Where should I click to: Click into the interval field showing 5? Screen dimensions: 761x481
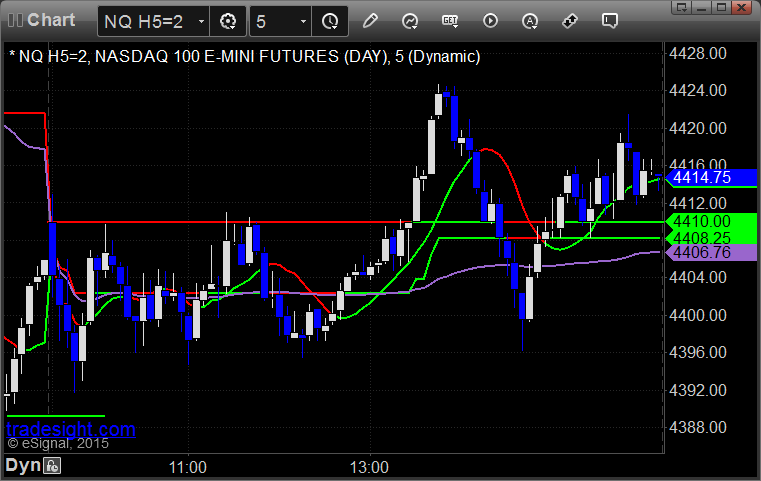280,22
